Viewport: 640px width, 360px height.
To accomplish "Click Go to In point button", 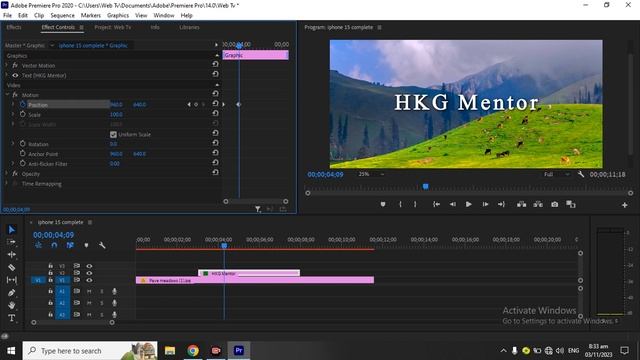I will click(436, 204).
